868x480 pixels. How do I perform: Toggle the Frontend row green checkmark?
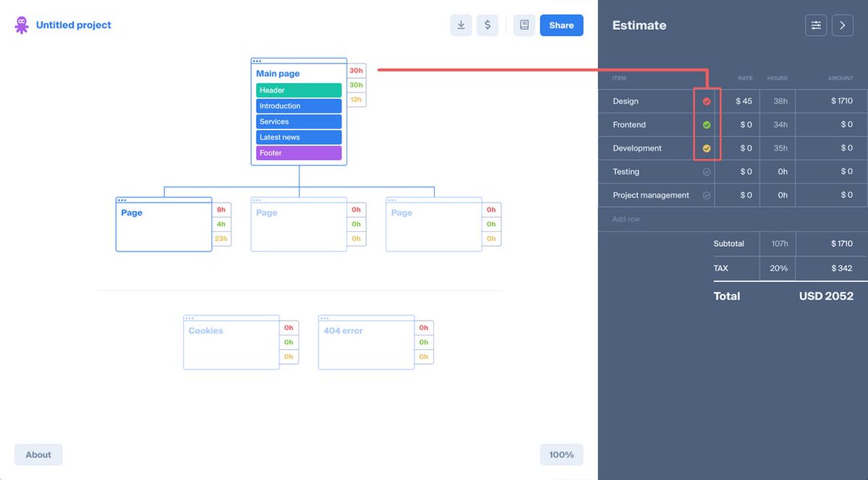pyautogui.click(x=707, y=125)
